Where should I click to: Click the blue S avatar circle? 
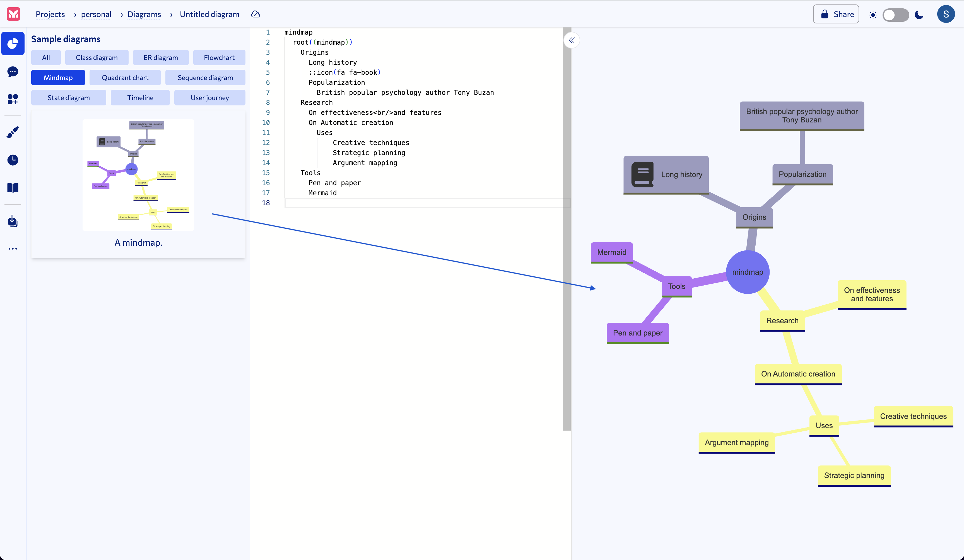[x=946, y=14]
